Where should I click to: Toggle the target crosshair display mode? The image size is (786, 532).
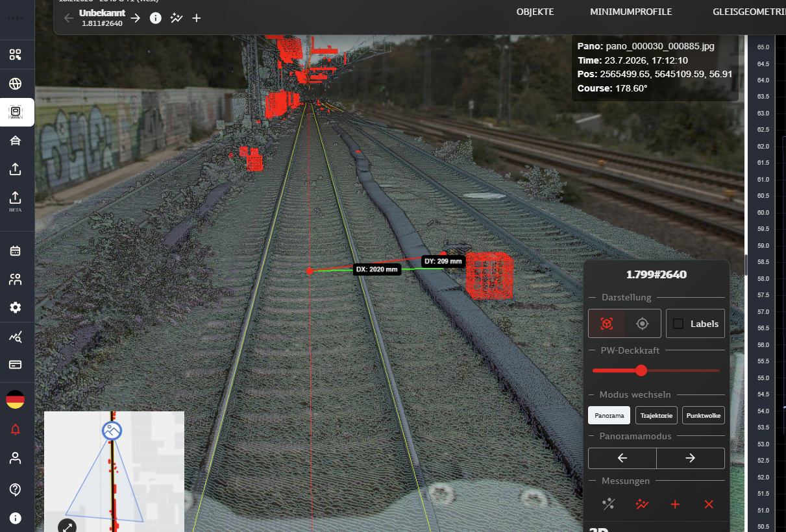tap(643, 323)
